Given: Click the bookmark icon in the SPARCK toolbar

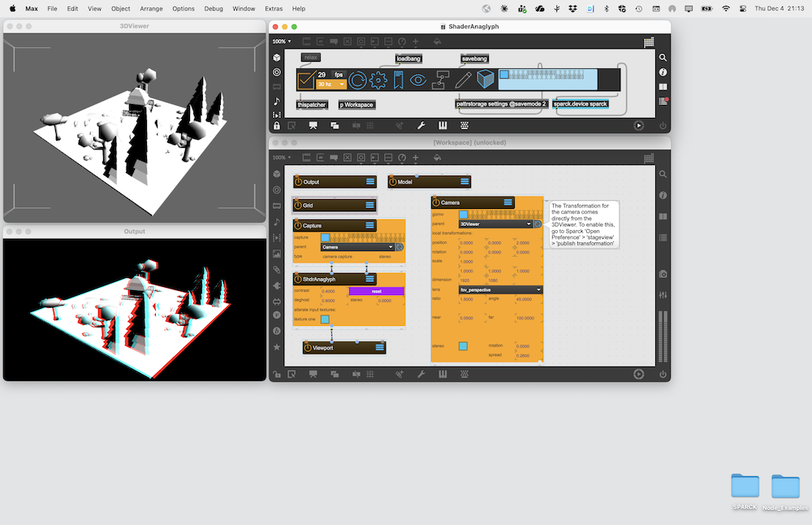Looking at the screenshot, I should coord(398,80).
